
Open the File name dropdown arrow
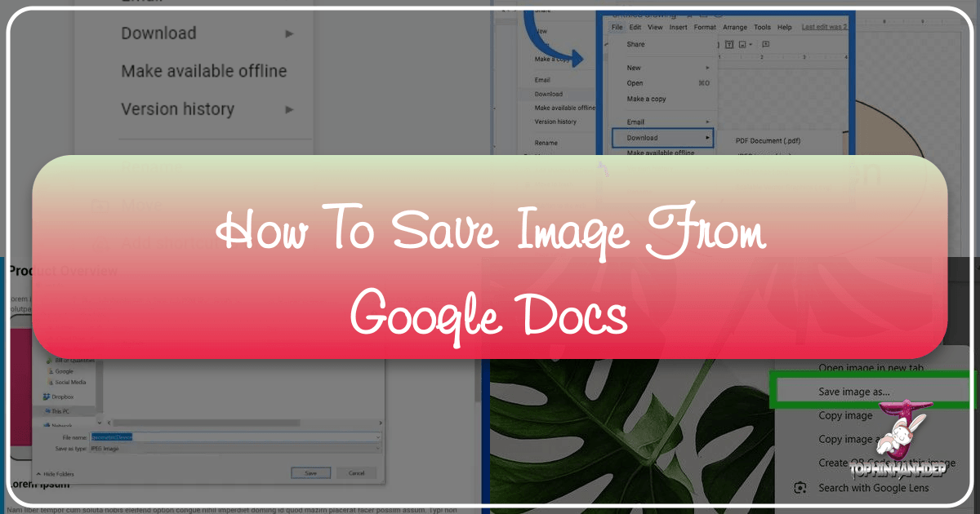coord(378,437)
